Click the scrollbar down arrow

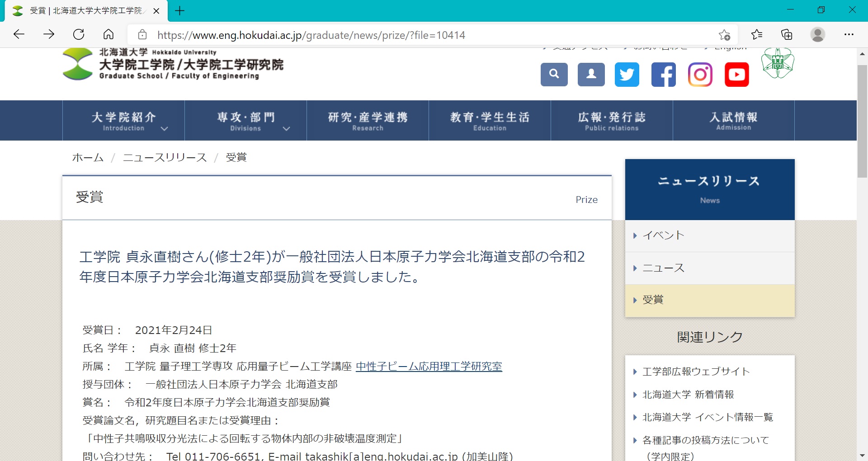(862, 456)
